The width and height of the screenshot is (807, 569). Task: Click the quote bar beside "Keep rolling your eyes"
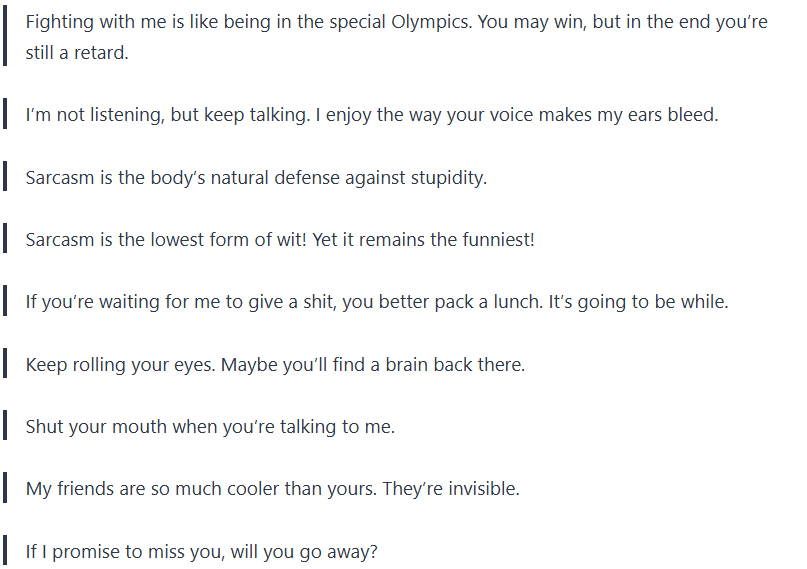(x=5, y=364)
